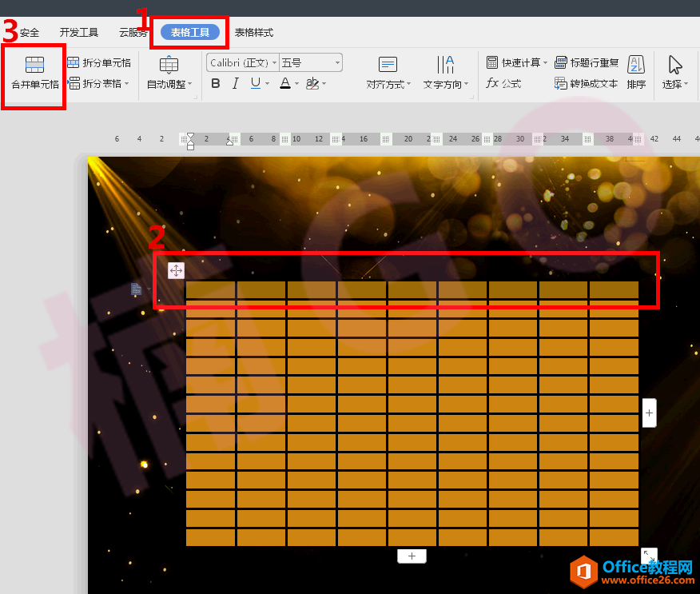
Task: Click the table resize handle at bottom-right corner
Action: pyautogui.click(x=649, y=556)
